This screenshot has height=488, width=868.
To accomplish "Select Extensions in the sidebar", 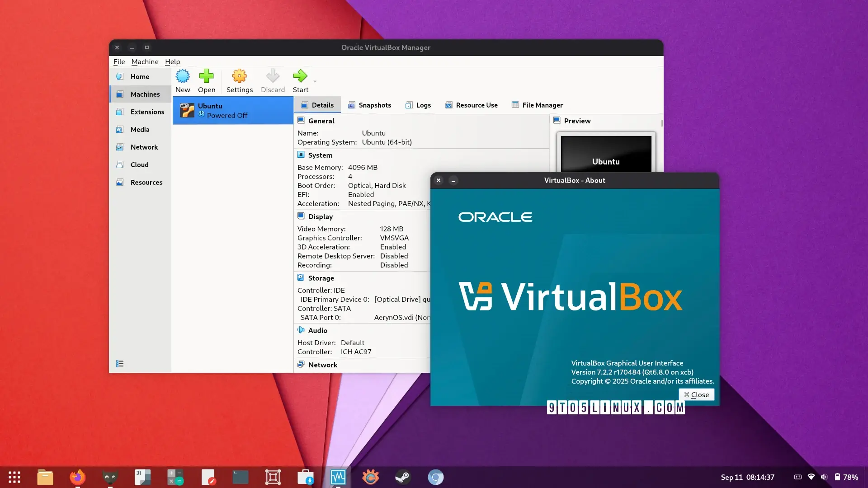I will tap(147, 112).
